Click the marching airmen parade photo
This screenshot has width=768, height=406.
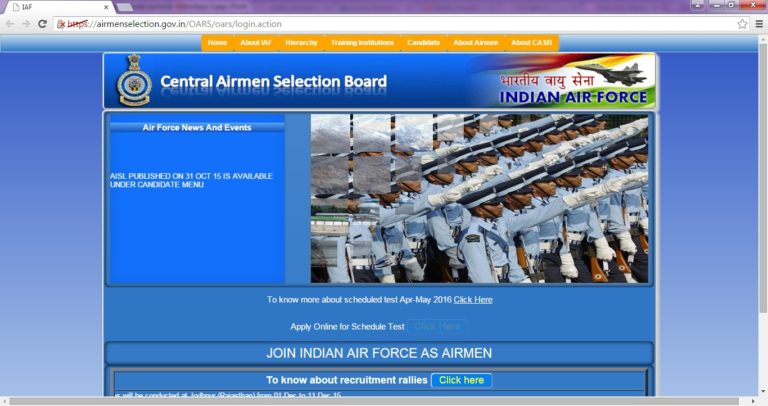(479, 198)
